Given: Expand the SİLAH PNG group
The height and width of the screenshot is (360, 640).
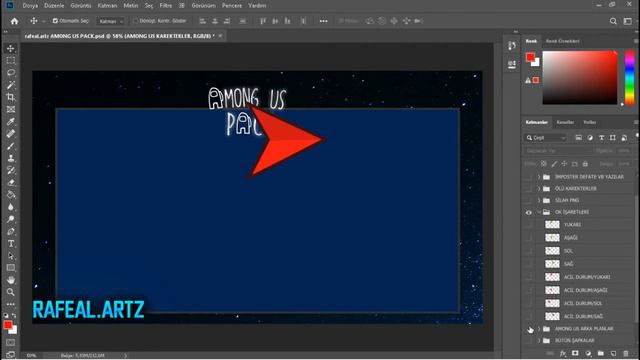Looking at the screenshot, I should [x=539, y=200].
